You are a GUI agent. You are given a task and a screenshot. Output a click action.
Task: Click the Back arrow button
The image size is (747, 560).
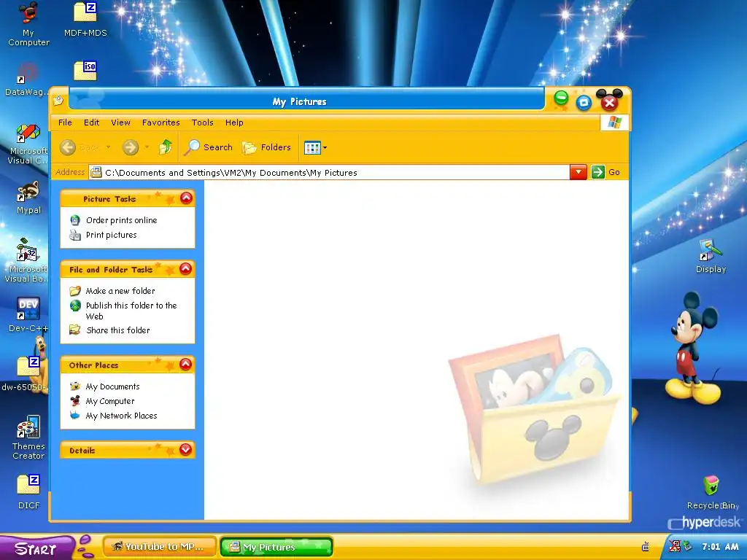(68, 147)
